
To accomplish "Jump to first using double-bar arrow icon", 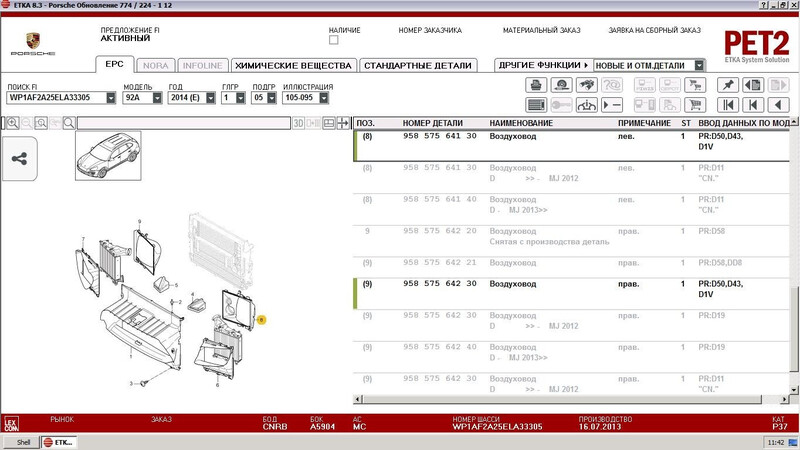I will (728, 105).
